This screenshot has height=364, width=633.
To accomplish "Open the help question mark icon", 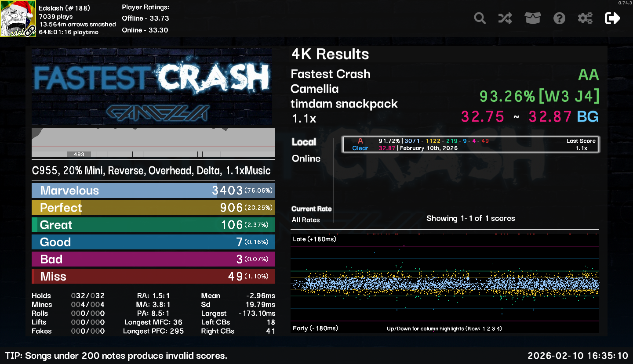I will (x=559, y=18).
